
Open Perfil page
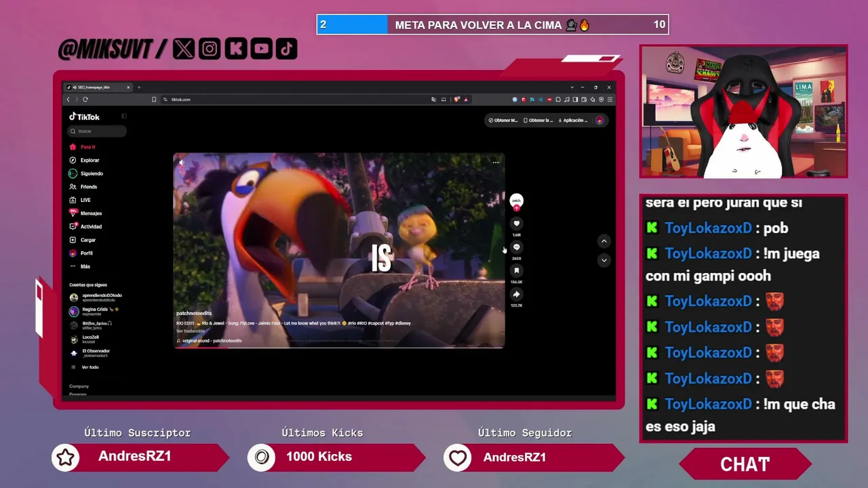(81, 253)
